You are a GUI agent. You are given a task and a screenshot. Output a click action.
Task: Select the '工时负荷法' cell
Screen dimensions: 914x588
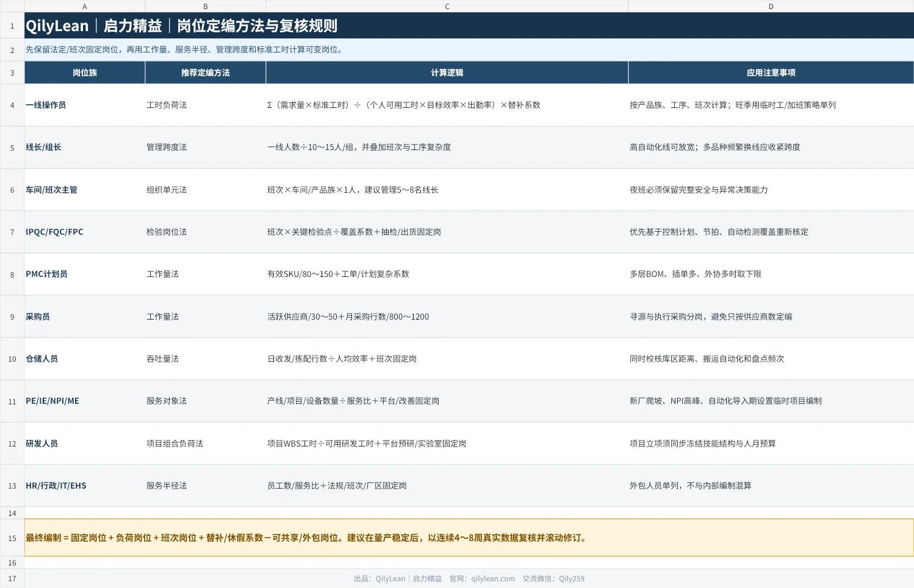coord(206,105)
